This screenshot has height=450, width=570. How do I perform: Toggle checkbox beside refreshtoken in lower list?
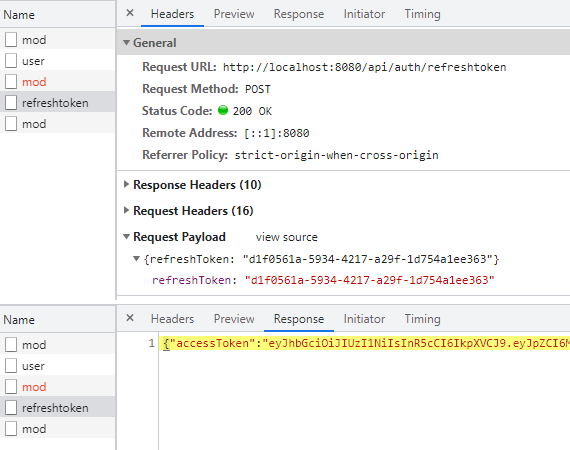pyautogui.click(x=11, y=408)
